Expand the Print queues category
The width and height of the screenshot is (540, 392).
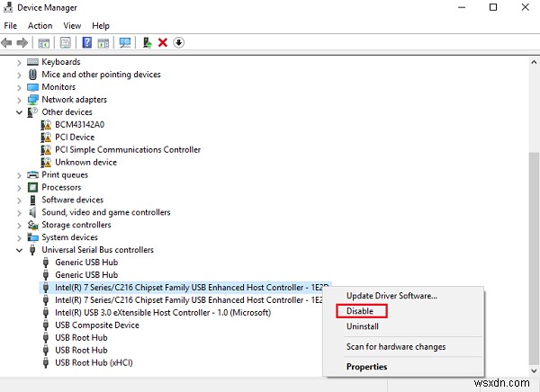click(19, 175)
